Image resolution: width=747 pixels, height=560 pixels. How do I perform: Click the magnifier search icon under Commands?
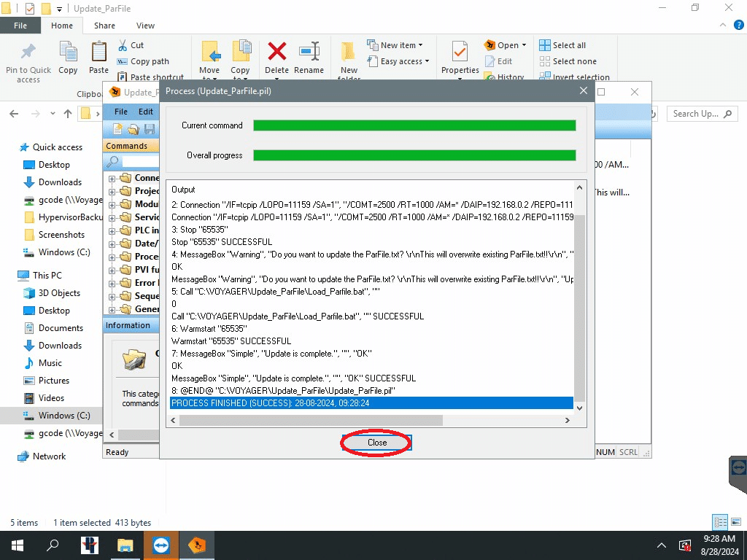click(114, 162)
